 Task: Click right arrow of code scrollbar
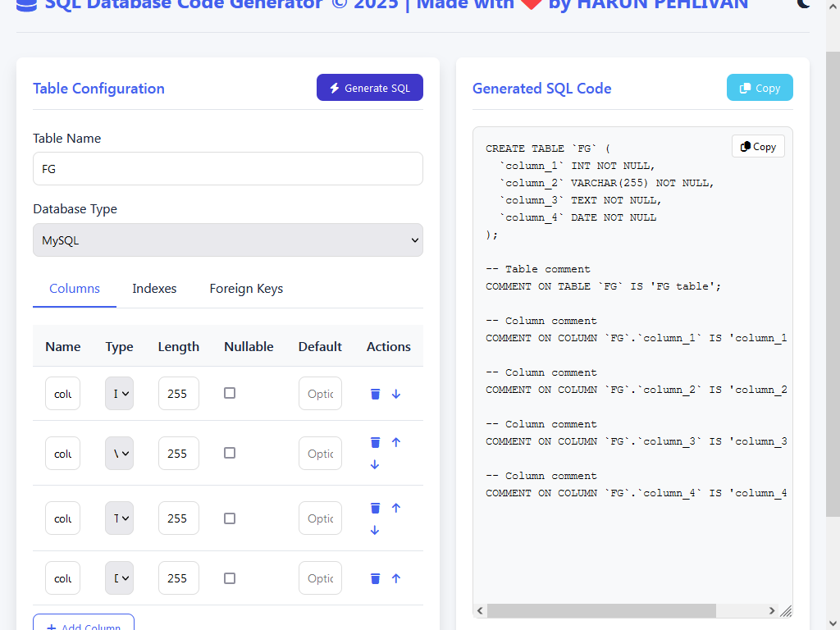pos(771,610)
